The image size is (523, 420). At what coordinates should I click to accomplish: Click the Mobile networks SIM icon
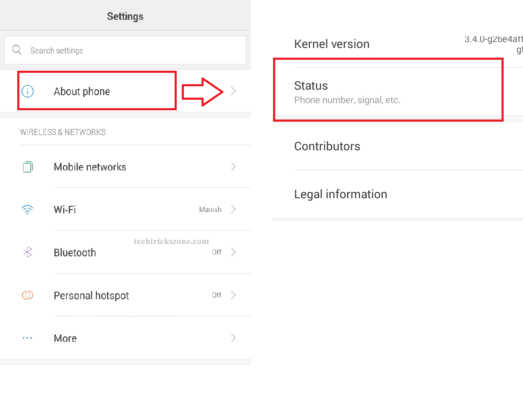pyautogui.click(x=28, y=167)
